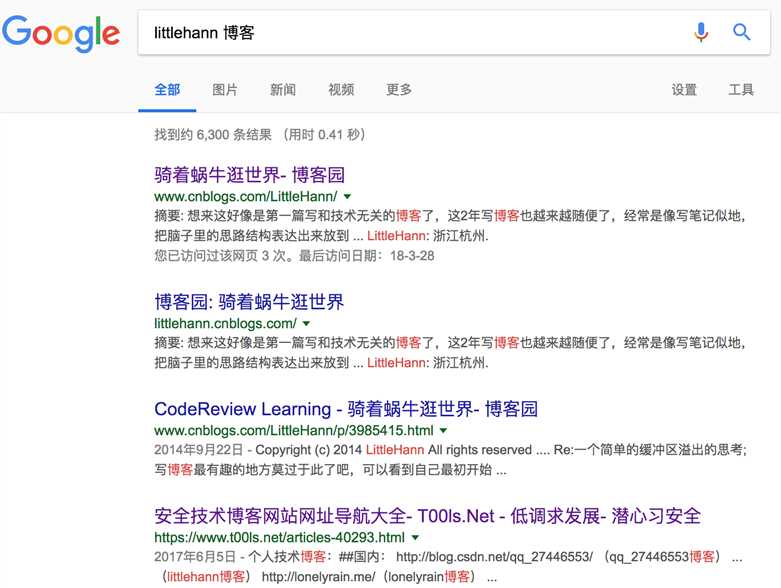Click the blue magnifier search icon
This screenshot has width=781, height=588.
pyautogui.click(x=741, y=32)
